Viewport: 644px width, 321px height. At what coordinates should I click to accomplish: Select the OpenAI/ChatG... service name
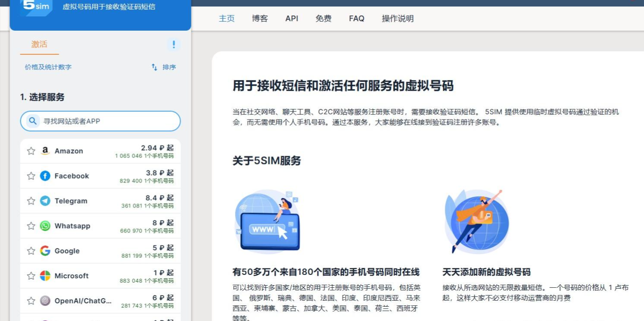tap(83, 301)
